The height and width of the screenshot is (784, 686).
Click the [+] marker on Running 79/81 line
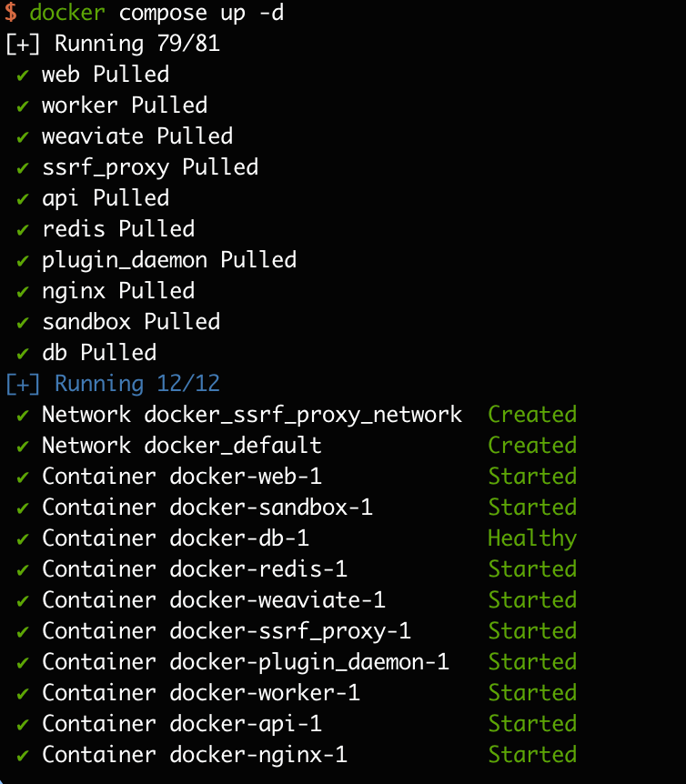23,44
